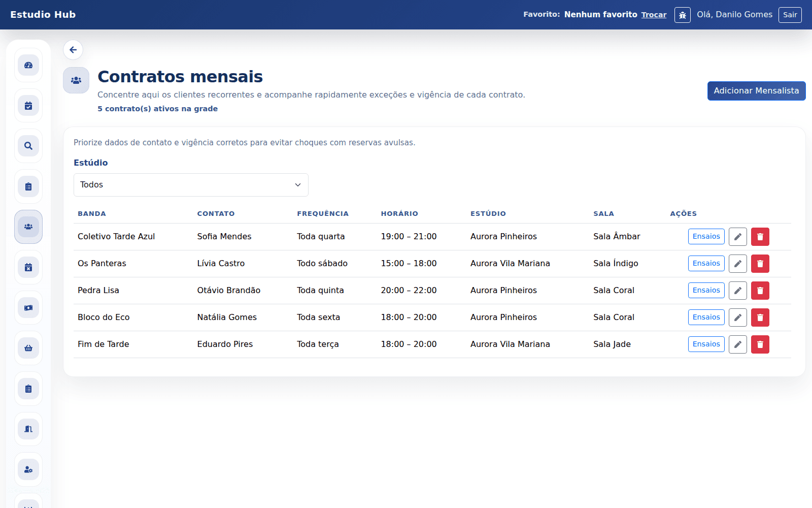Screen dimensions: 812x508
Task: Edit the Fim de Tarde contract
Action: [738, 344]
